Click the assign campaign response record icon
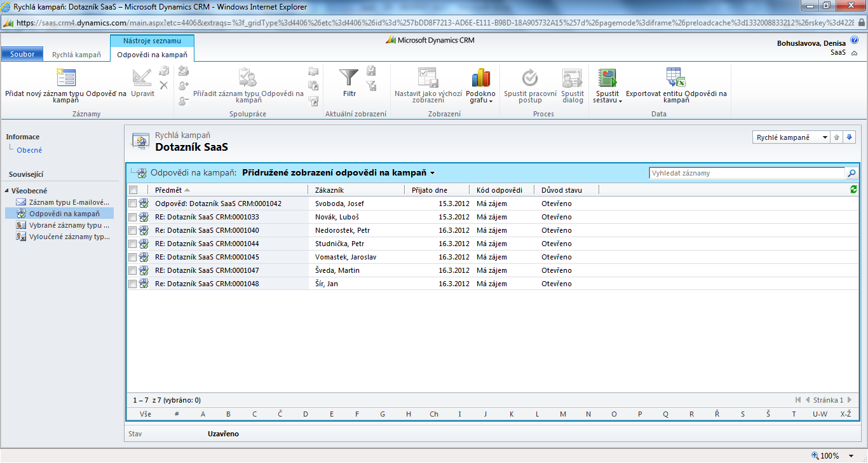 click(248, 78)
